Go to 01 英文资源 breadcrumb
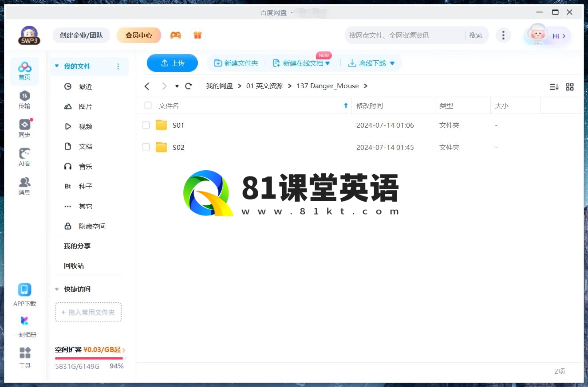 [x=264, y=86]
